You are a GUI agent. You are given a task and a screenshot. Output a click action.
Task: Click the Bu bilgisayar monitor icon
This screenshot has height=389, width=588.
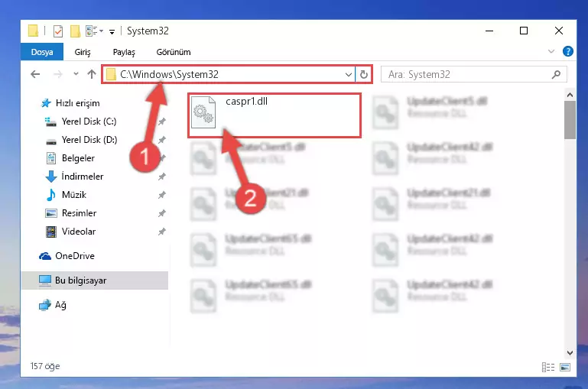(x=45, y=280)
